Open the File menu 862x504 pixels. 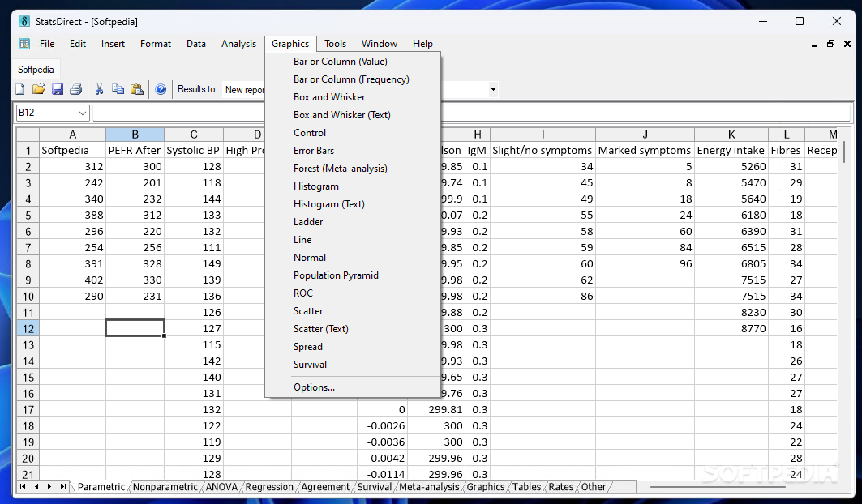47,44
